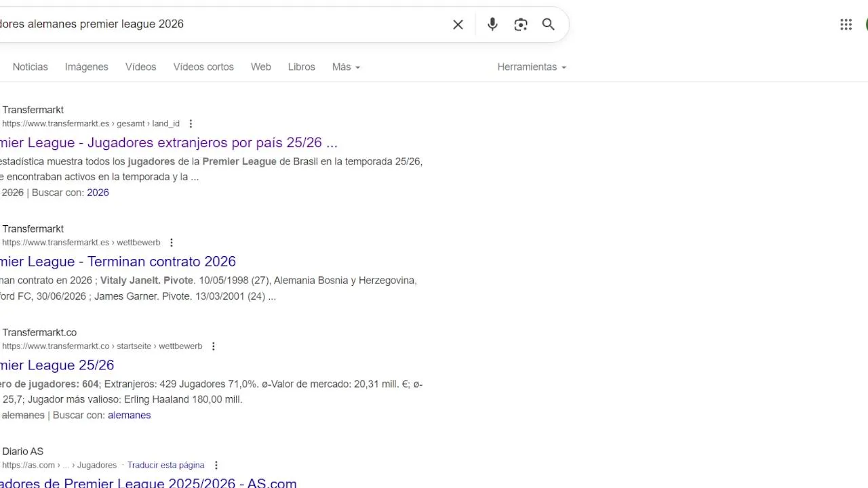Switch to the Imágenes tab
Screen dimensions: 868x488
[x=87, y=67]
